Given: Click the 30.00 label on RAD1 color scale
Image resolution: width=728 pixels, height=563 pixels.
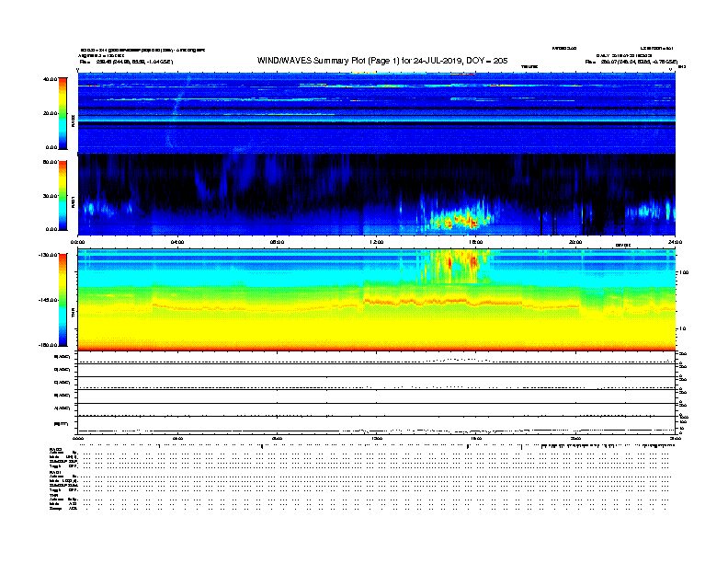Looking at the screenshot, I should (x=50, y=196).
